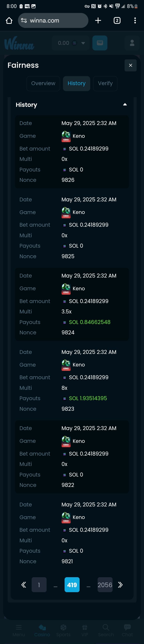This screenshot has width=144, height=644.
Task: Open the wallet button
Action: (100, 43)
